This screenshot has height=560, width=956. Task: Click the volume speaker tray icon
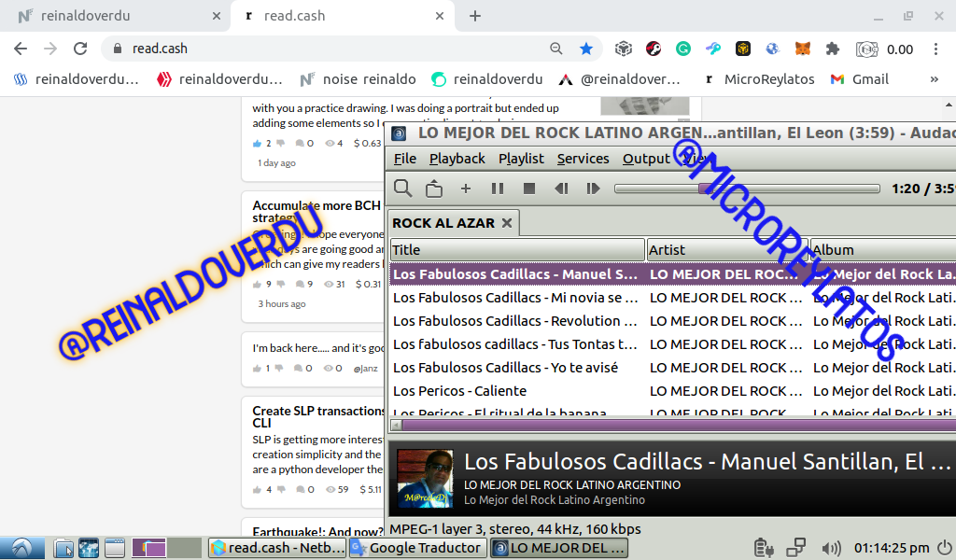click(830, 548)
